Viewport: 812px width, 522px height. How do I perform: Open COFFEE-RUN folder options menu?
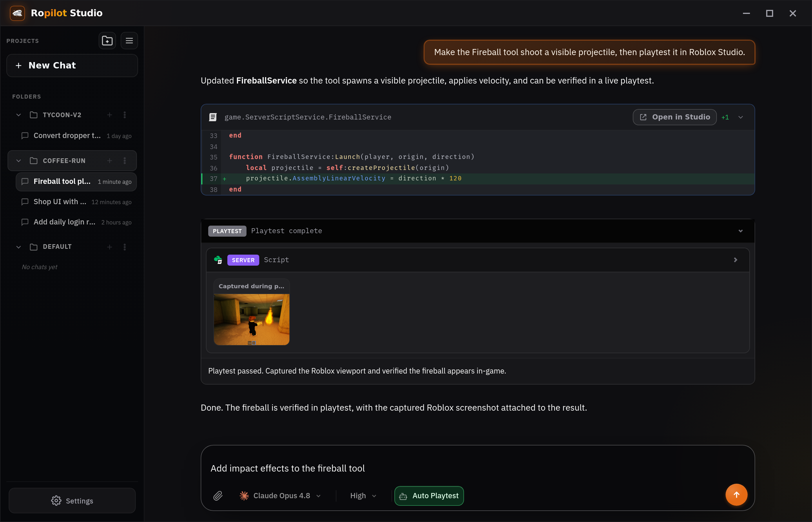[x=125, y=161]
